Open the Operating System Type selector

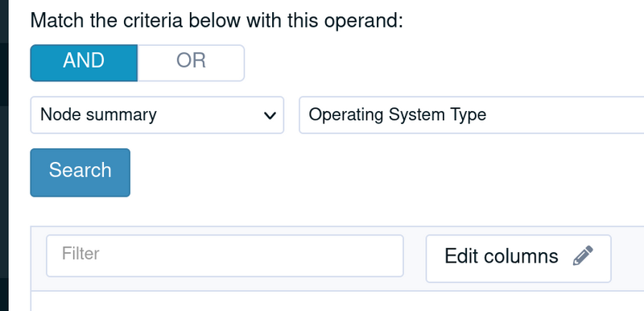point(472,115)
